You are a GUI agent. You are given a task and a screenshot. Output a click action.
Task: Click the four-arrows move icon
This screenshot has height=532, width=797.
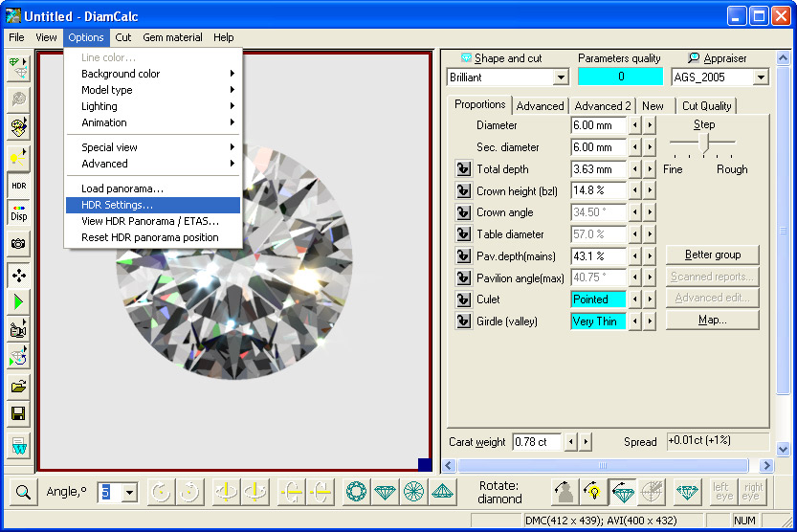[x=19, y=276]
